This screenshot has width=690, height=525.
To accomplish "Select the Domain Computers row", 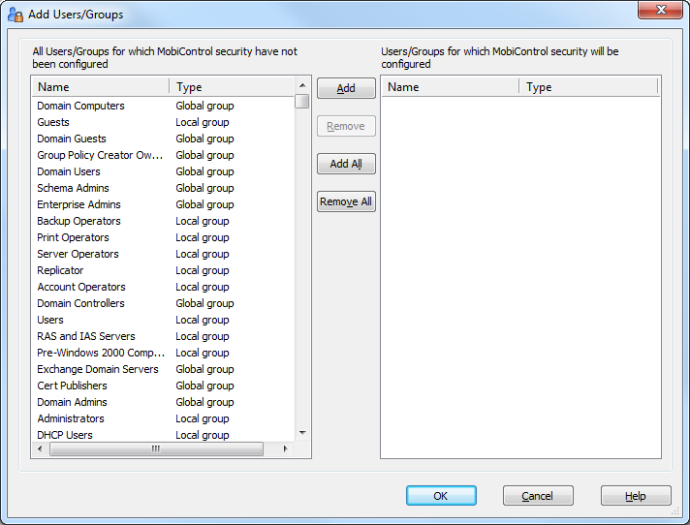I will coord(163,106).
